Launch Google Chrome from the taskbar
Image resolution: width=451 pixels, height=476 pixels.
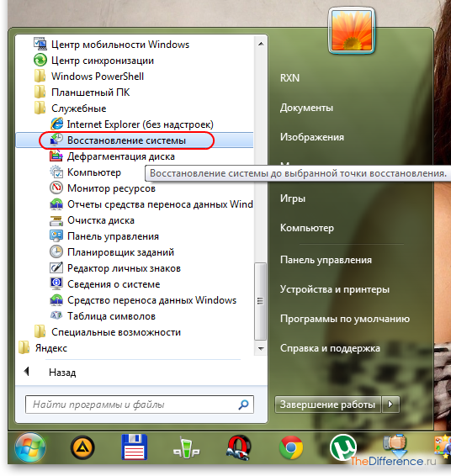pyautogui.click(x=291, y=447)
